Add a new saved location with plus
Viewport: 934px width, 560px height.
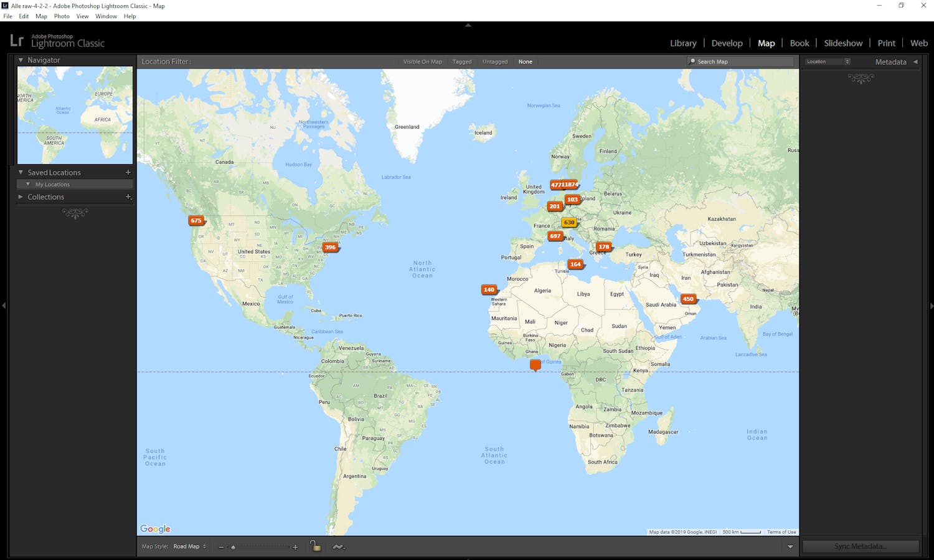(128, 172)
